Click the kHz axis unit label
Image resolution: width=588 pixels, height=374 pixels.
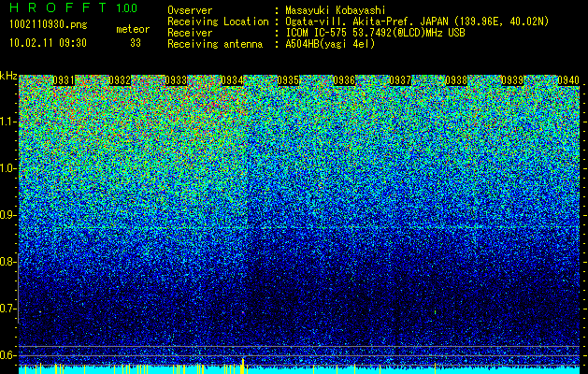8,76
